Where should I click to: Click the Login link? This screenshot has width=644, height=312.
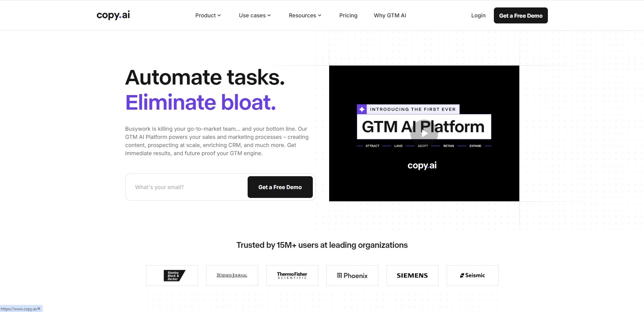click(x=478, y=15)
